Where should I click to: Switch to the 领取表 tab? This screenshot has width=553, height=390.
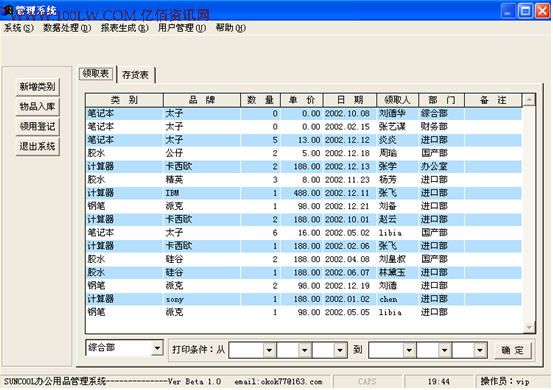click(96, 74)
